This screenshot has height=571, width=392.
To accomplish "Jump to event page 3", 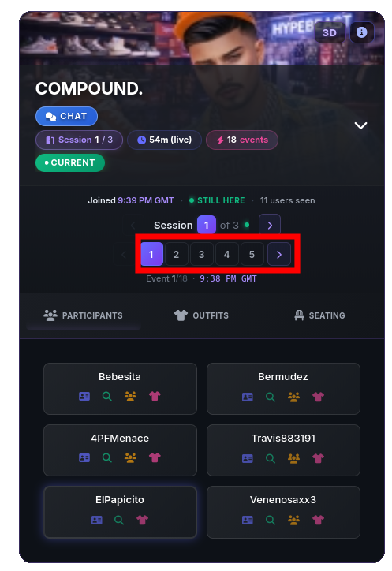I will click(201, 254).
